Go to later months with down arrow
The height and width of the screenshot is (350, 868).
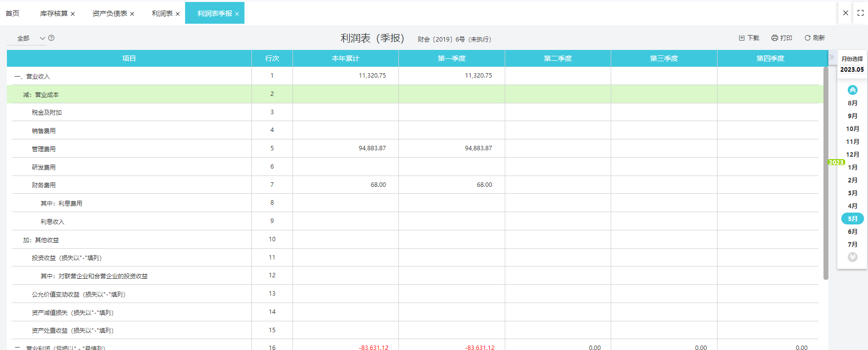click(852, 257)
